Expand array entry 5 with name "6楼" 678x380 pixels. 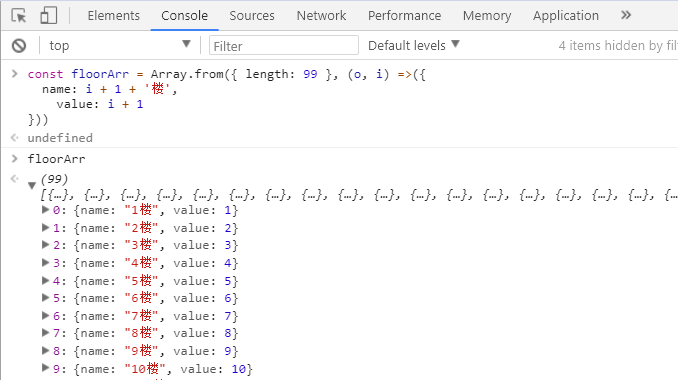(x=45, y=297)
